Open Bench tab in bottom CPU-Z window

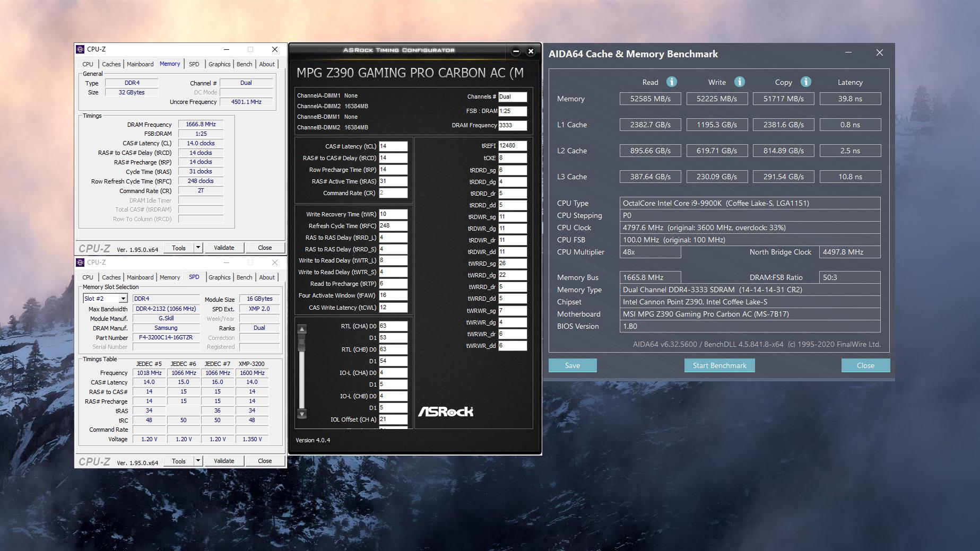pos(244,277)
